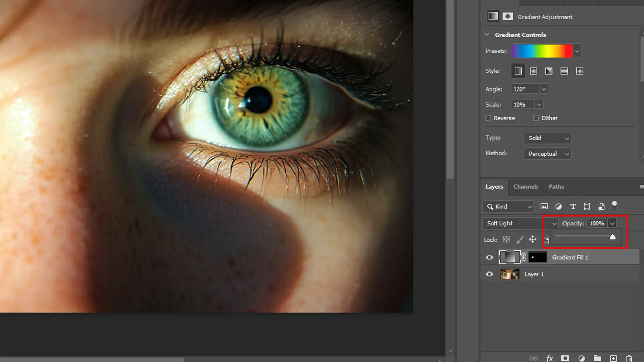Image resolution: width=644 pixels, height=362 pixels.
Task: Open the Angle dropdown arrow
Action: click(544, 89)
